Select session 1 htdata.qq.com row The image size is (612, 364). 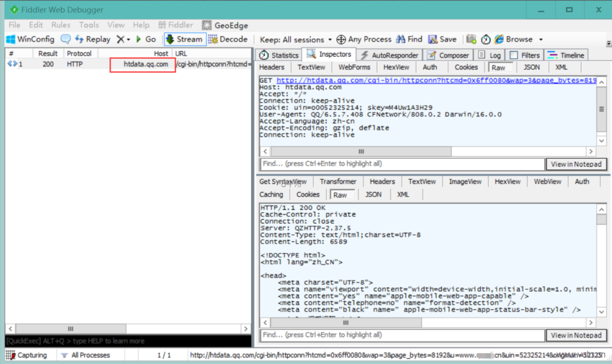pyautogui.click(x=128, y=64)
